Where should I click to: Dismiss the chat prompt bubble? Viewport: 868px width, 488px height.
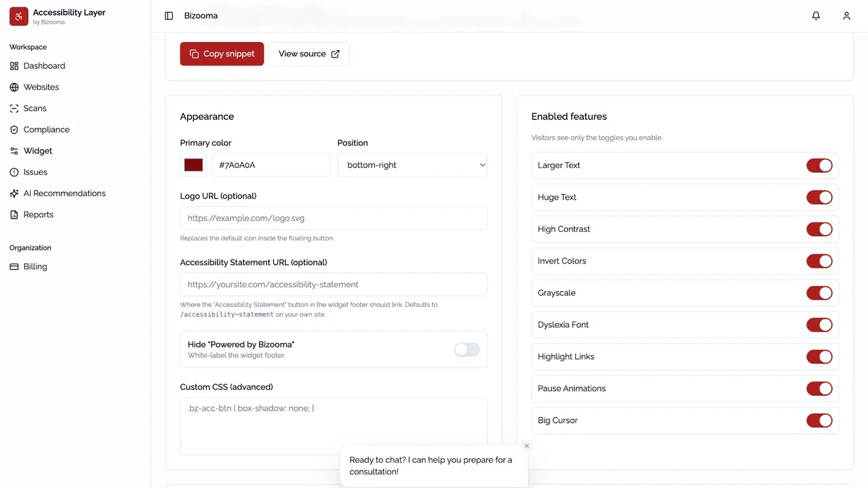[526, 446]
